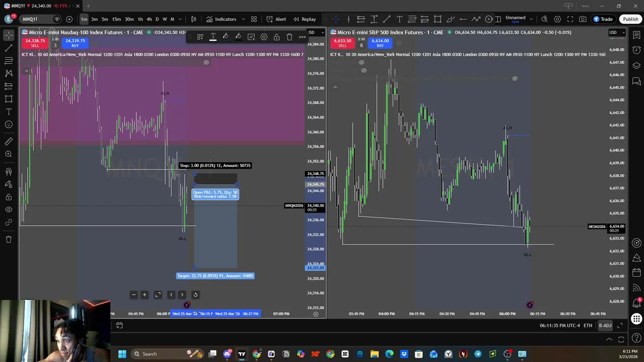644x362 pixels.
Task: Select the 3m timeframe
Action: 94,19
